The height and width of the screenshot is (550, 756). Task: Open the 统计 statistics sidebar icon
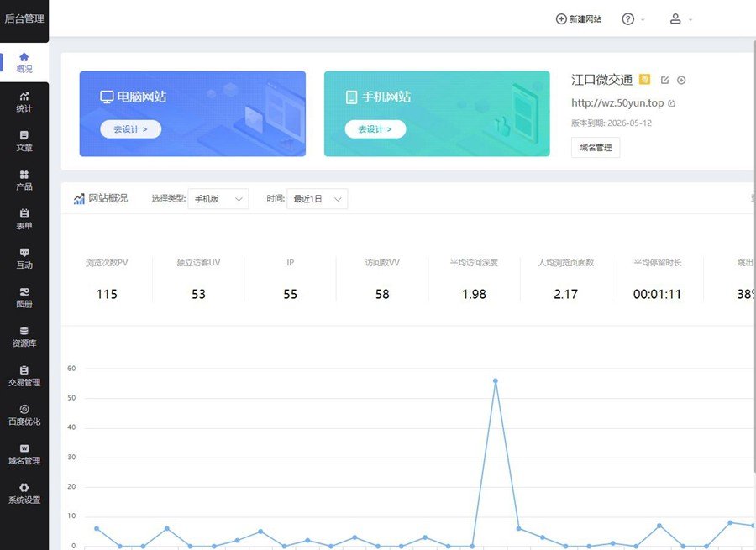24,96
